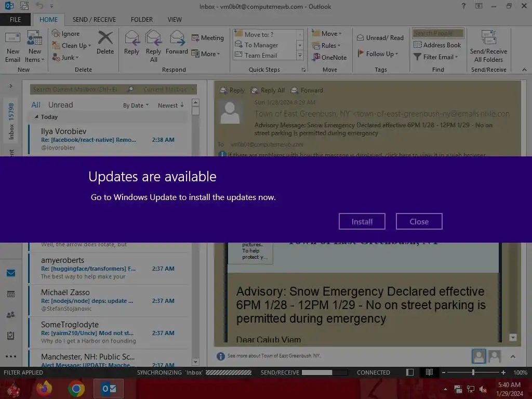Open Firefox from the taskbar
Image resolution: width=532 pixels, height=399 pixels.
click(x=44, y=389)
